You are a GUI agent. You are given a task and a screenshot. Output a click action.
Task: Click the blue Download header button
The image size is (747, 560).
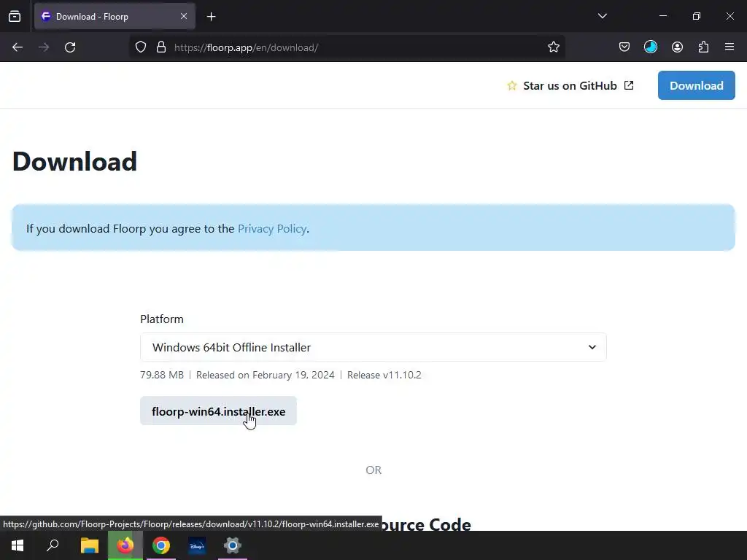696,85
